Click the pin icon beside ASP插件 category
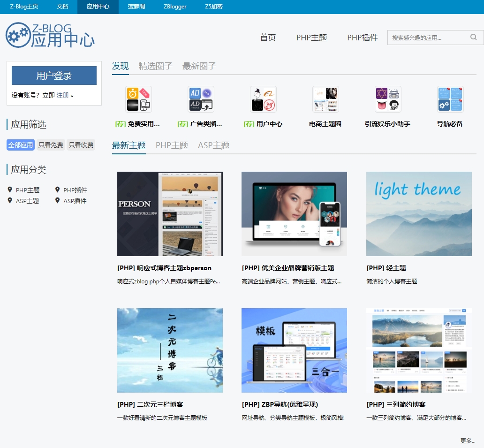The height and width of the screenshot is (448, 484). 57,200
